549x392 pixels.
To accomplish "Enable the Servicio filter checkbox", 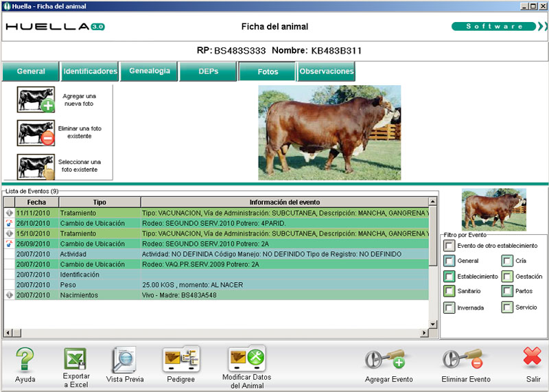I will 506,308.
